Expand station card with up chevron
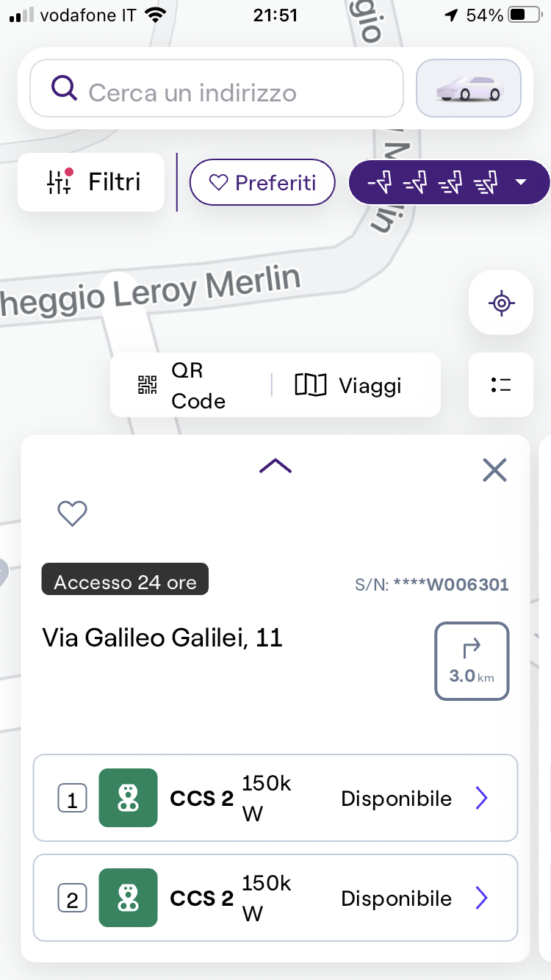Image resolution: width=551 pixels, height=980 pixels. coord(275,466)
